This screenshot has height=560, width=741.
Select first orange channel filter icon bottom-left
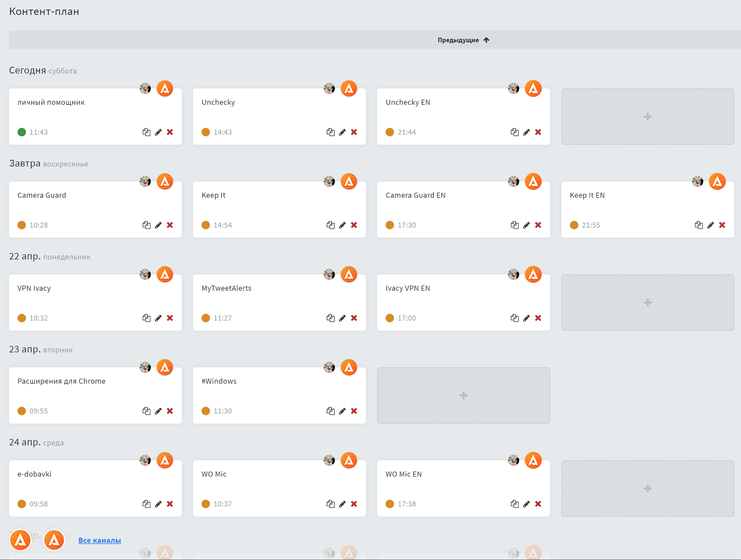(x=20, y=540)
